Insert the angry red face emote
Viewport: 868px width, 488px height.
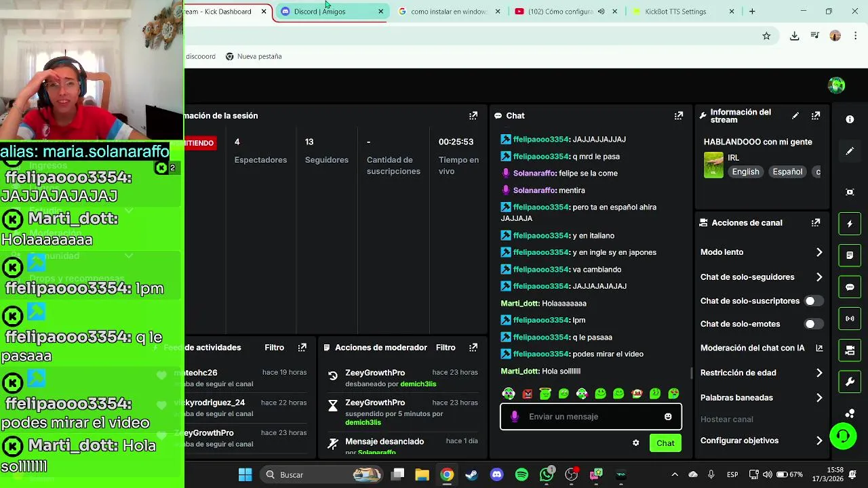point(527,394)
